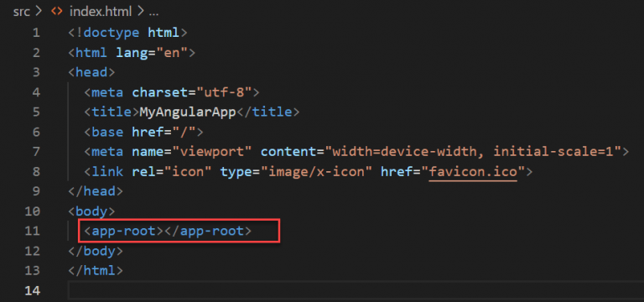This screenshot has height=302, width=644.
Task: Click the opening head tag
Action: (x=91, y=72)
